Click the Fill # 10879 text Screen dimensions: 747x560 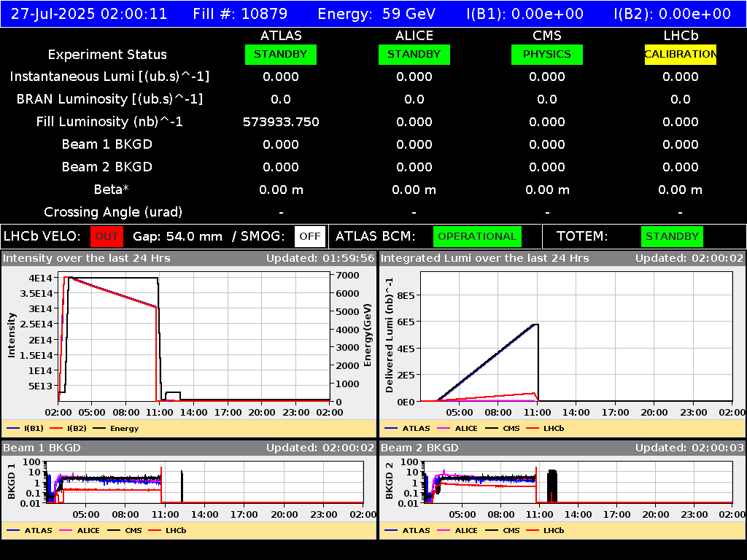point(240,13)
